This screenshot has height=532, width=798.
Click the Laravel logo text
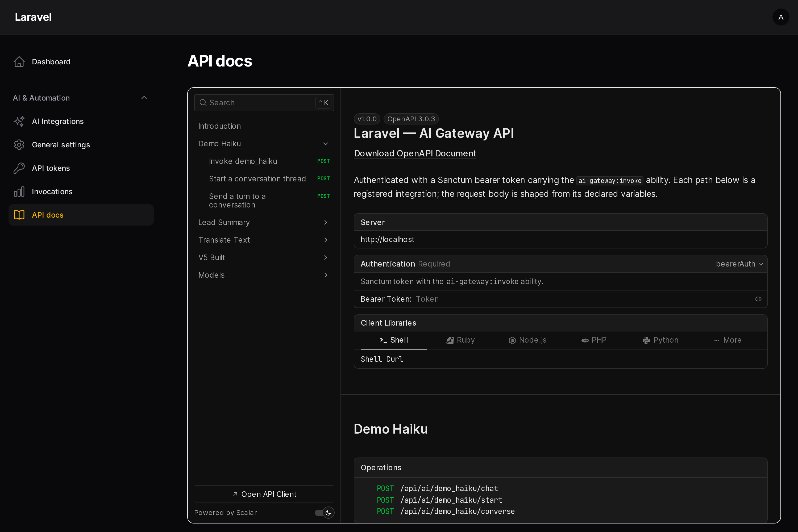click(x=33, y=17)
